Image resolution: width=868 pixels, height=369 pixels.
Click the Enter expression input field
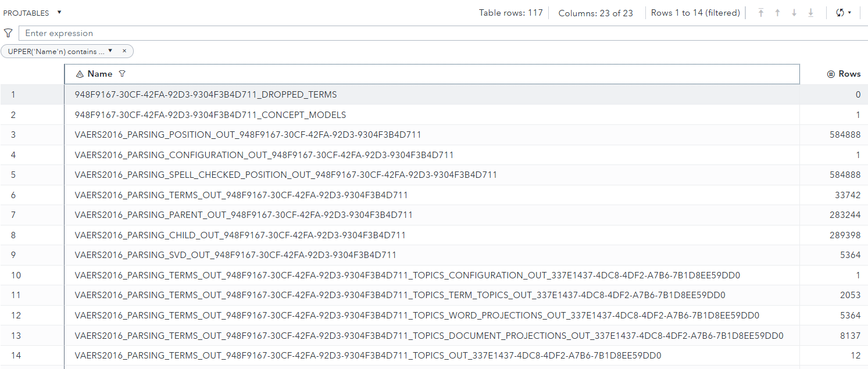tap(233, 33)
